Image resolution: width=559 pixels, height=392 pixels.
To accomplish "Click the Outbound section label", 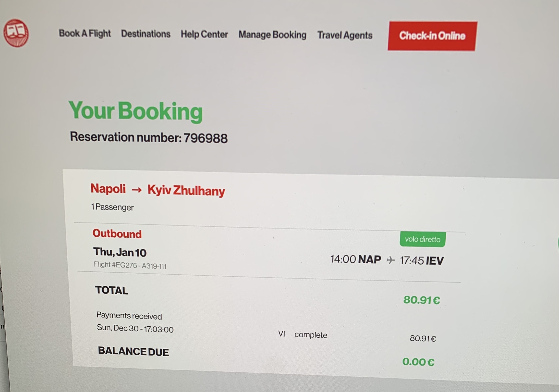I will coord(117,234).
